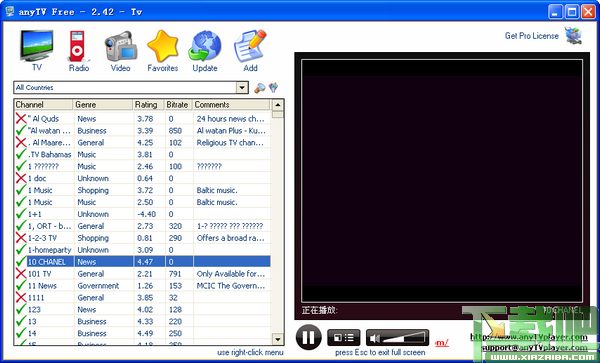Image resolution: width=600 pixels, height=363 pixels.
Task: Minimize the anyTV Free window
Action: [556, 11]
